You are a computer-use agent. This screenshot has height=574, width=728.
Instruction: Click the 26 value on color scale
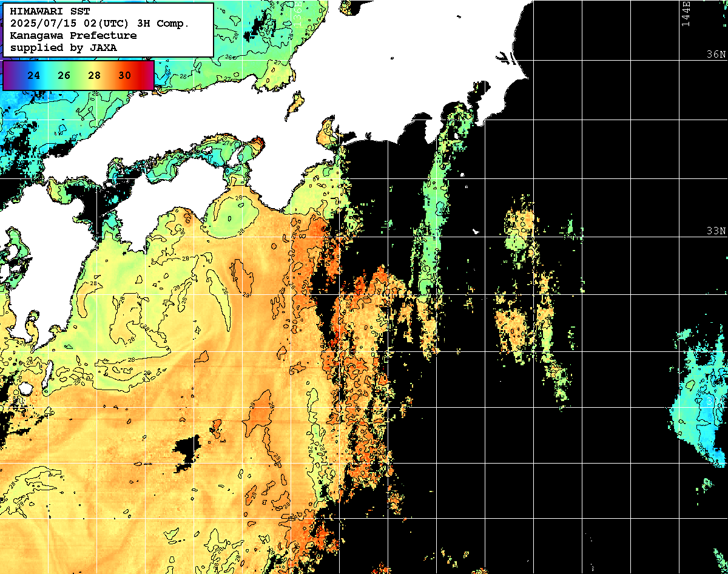[x=64, y=76]
